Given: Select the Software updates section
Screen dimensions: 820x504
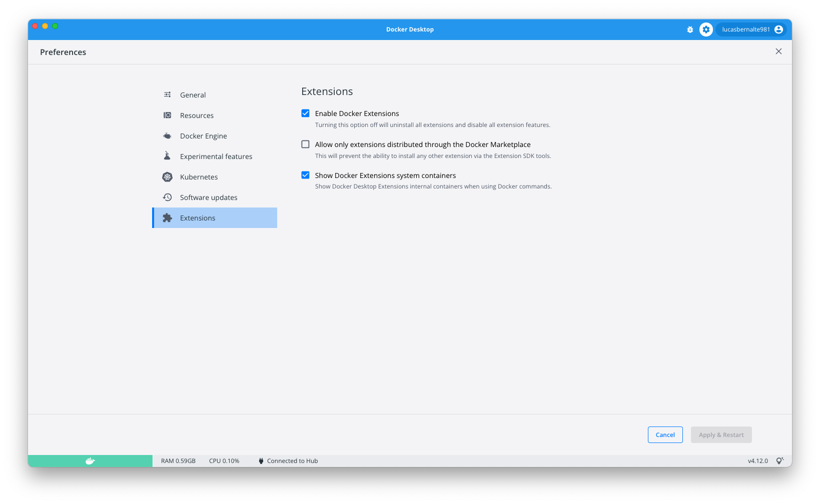Looking at the screenshot, I should pos(215,197).
